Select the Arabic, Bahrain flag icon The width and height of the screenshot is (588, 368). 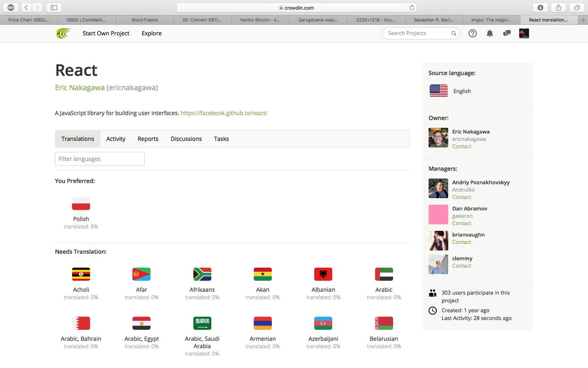(x=81, y=323)
